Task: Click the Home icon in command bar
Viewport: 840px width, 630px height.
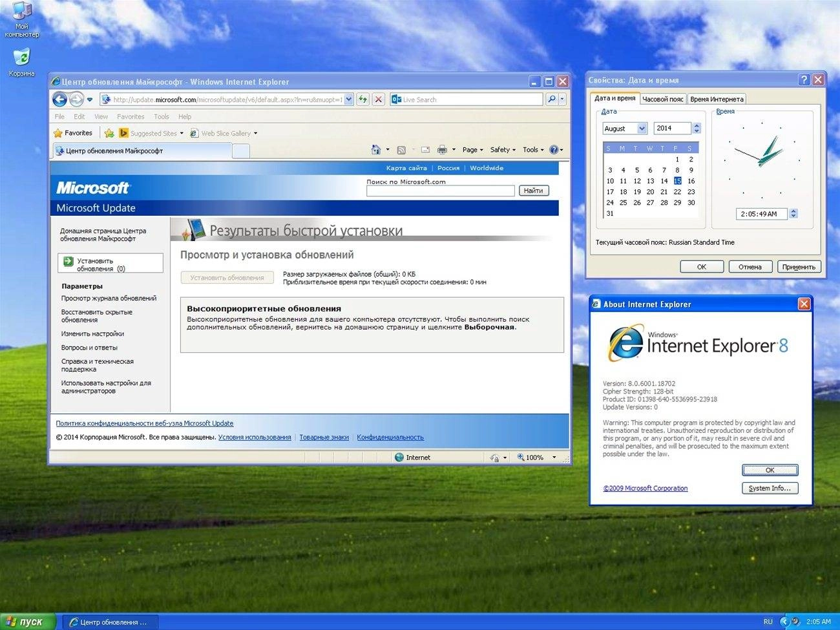Action: click(x=376, y=150)
